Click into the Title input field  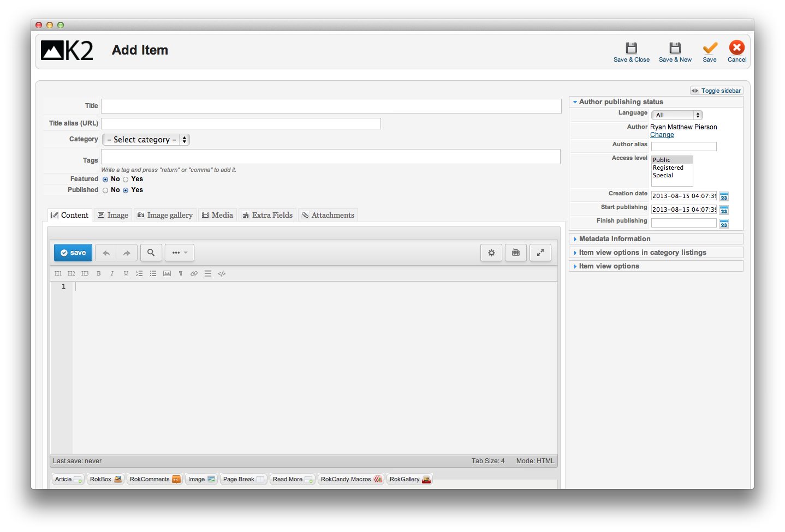click(x=331, y=106)
